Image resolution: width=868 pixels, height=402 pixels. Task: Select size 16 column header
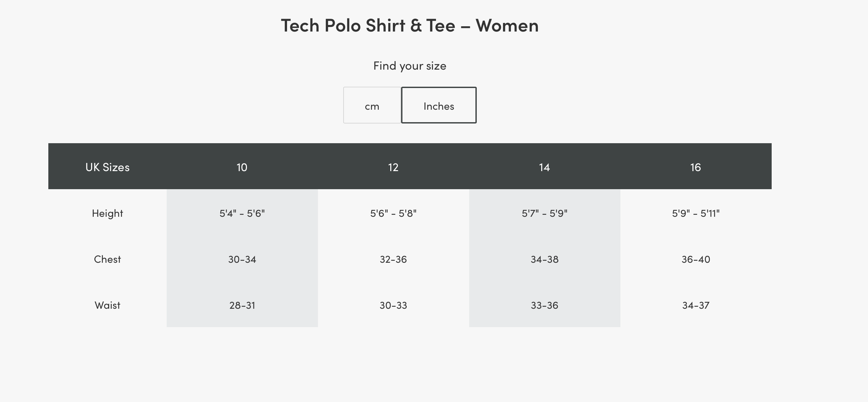(695, 167)
